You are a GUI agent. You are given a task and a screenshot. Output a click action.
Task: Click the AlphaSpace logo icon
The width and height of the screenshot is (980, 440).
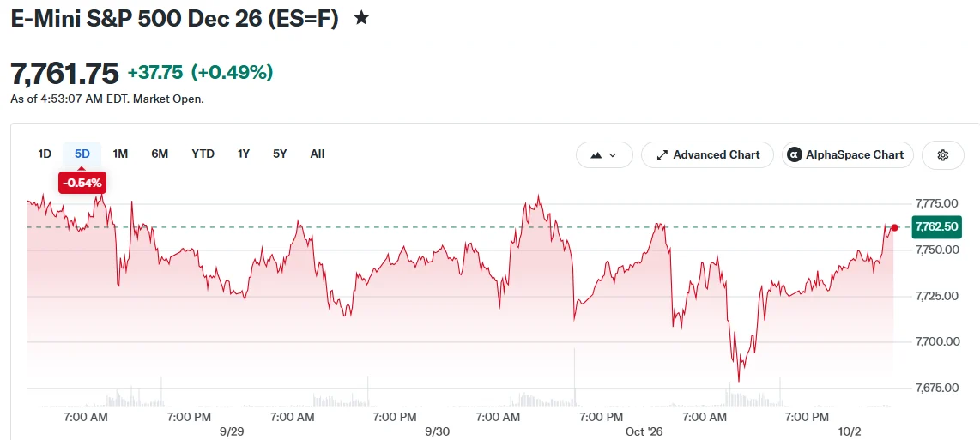[x=795, y=155]
